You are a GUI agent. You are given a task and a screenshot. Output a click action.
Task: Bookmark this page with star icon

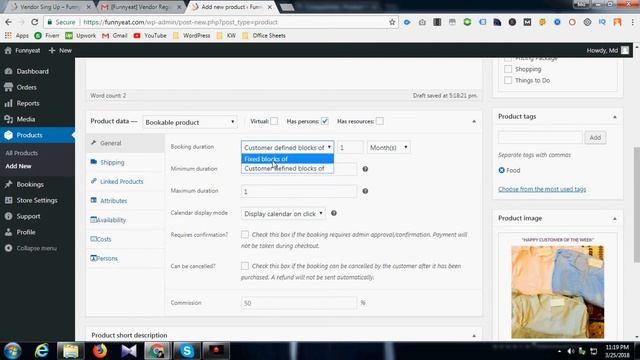click(x=392, y=22)
